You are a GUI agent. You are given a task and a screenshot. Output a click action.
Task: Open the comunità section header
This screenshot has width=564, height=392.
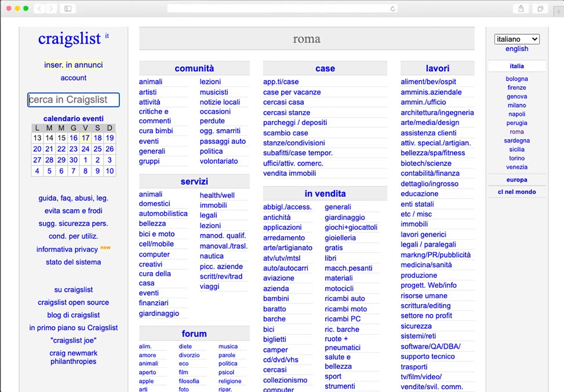click(x=194, y=68)
